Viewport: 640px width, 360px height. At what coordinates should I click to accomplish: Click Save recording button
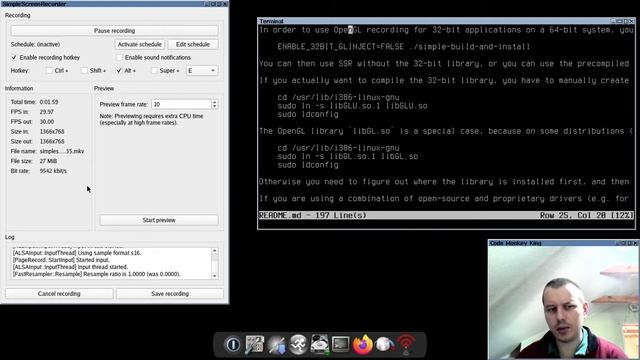[x=170, y=293]
